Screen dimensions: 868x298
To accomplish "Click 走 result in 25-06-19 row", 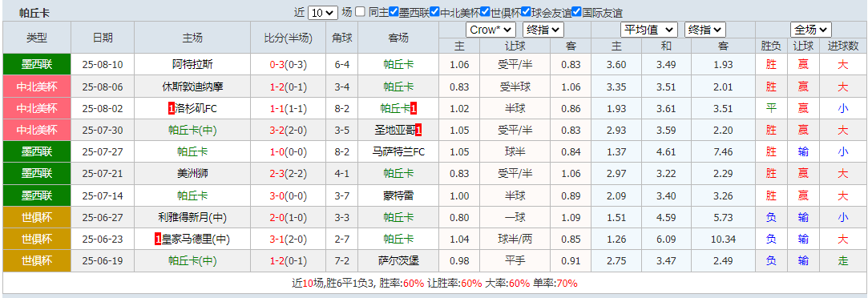I will [842, 261].
